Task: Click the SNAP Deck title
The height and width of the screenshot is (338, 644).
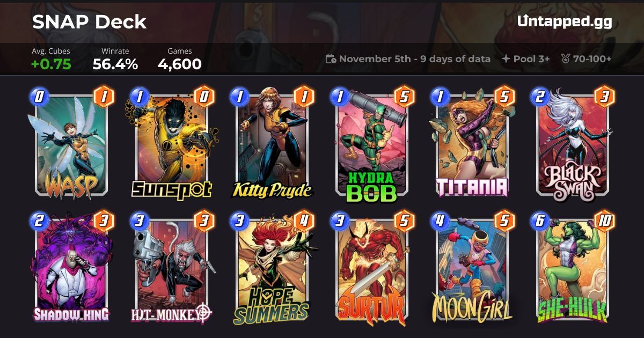Action: click(89, 21)
